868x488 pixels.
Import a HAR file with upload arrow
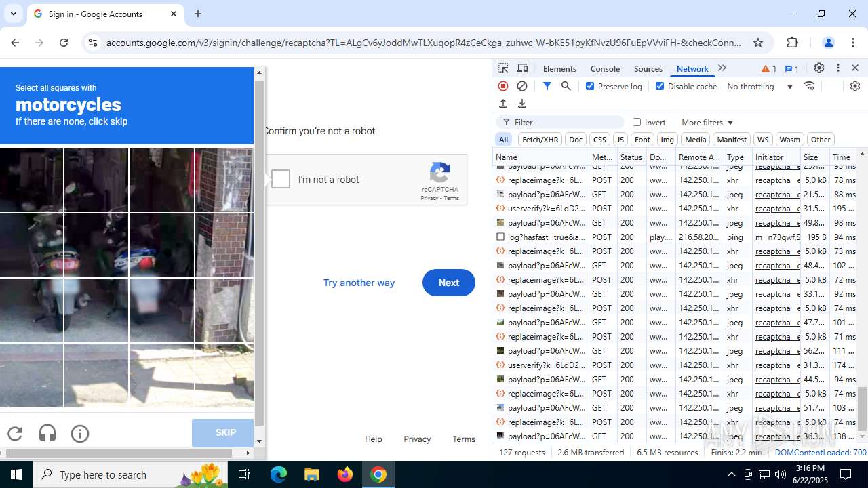tap(503, 104)
